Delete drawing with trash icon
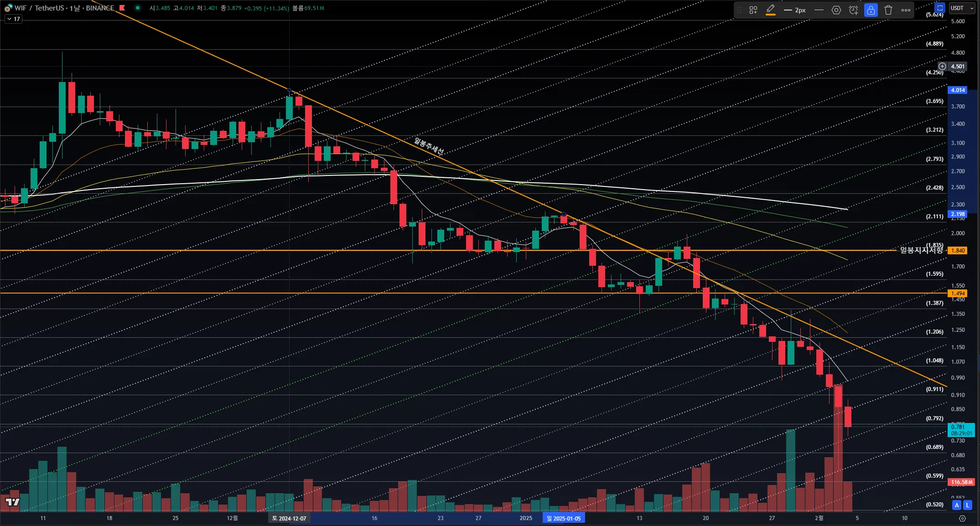980x526 pixels. [888, 10]
